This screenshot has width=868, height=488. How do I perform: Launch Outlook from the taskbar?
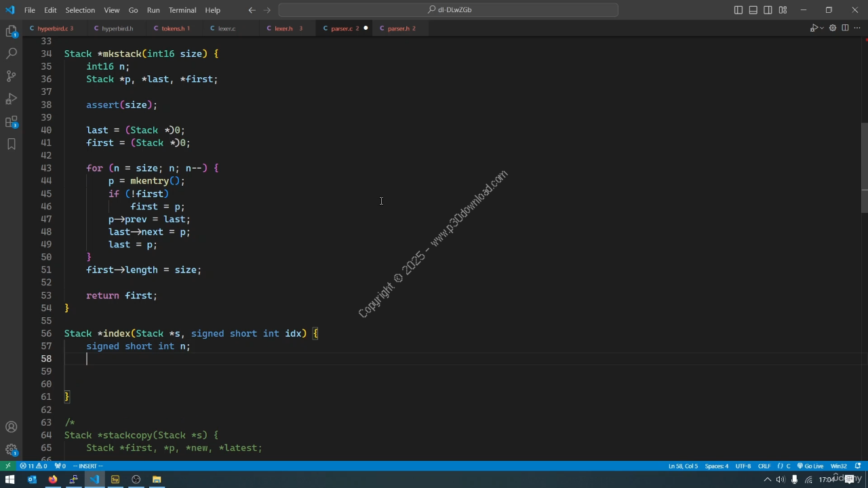[32, 480]
